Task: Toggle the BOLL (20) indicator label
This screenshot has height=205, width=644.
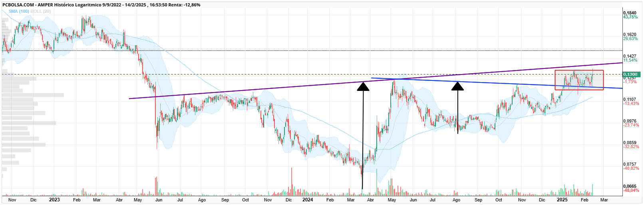Action: coord(41,11)
